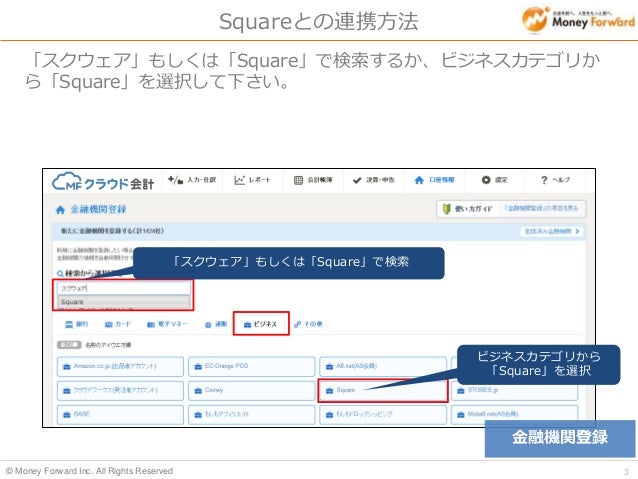Click the question mark icon for ヘルプ

[x=544, y=180]
